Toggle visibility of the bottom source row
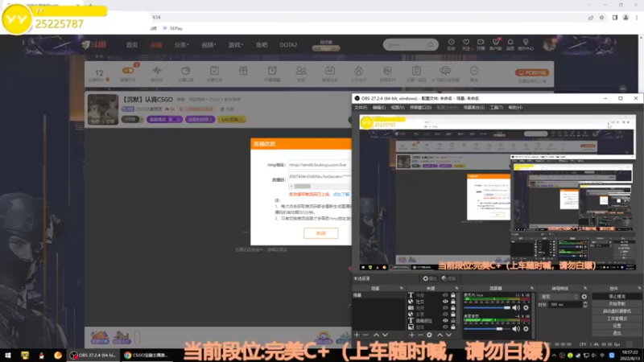644x362 pixels. [x=445, y=327]
